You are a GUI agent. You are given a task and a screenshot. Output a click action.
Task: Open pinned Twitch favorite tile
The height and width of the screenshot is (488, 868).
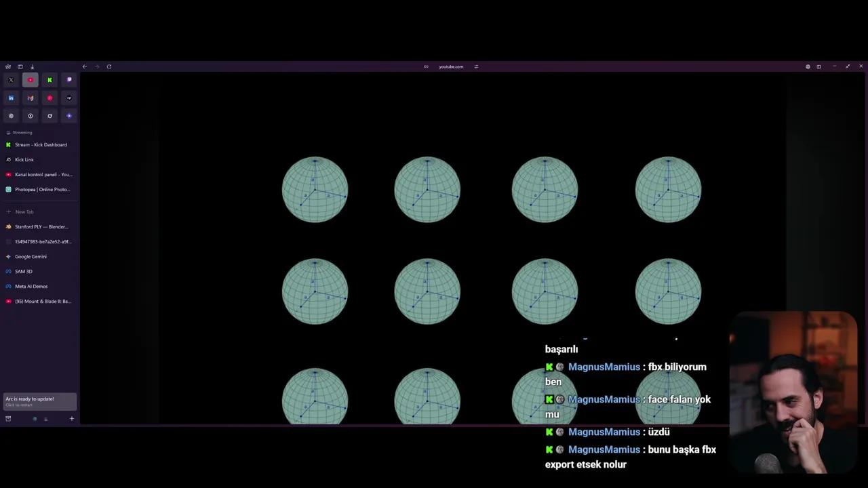pos(69,80)
